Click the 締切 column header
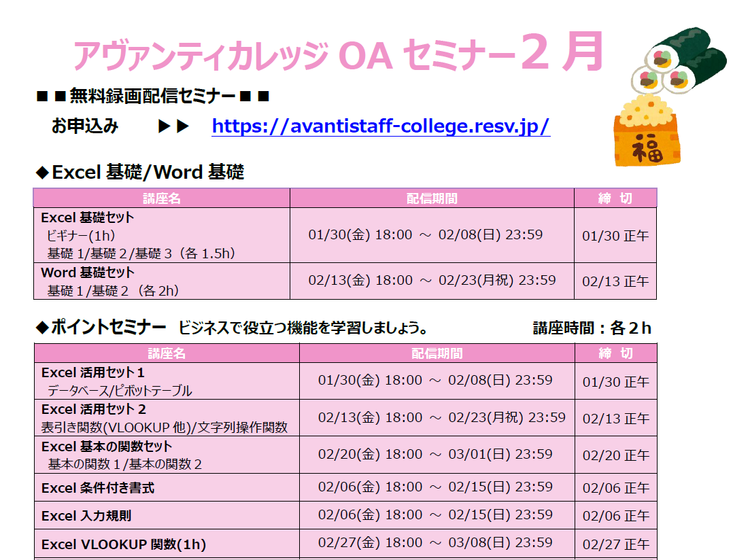The width and height of the screenshot is (750, 560). coord(615,198)
